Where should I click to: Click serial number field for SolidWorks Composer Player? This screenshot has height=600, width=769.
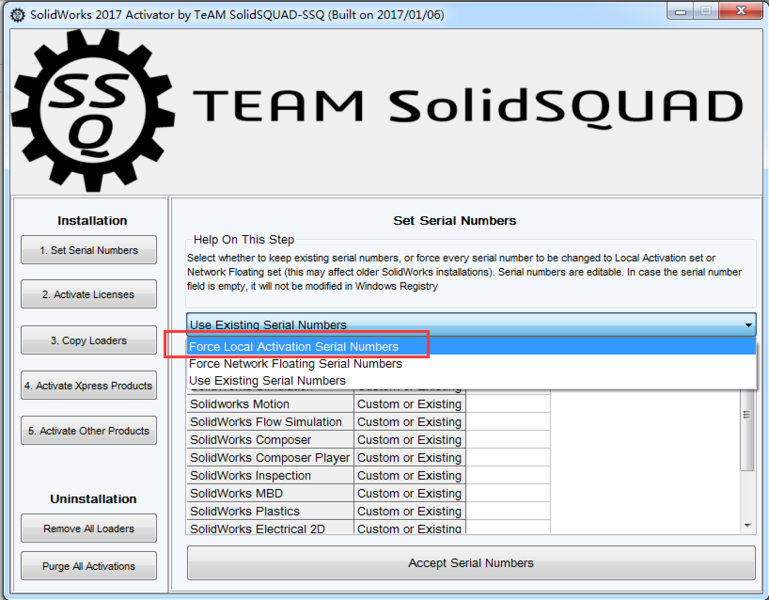point(508,457)
